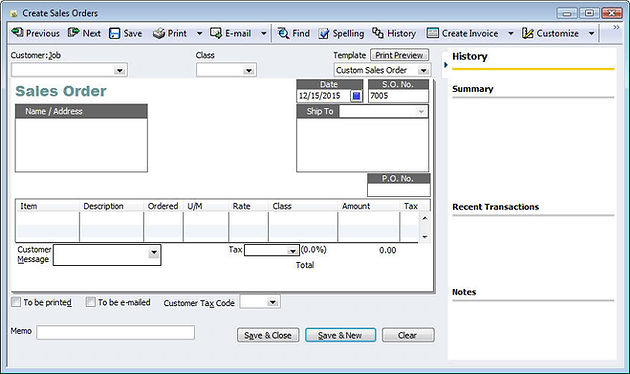Enable the To be printed checkbox
Viewport: 630px width, 374px height.
pyautogui.click(x=16, y=302)
